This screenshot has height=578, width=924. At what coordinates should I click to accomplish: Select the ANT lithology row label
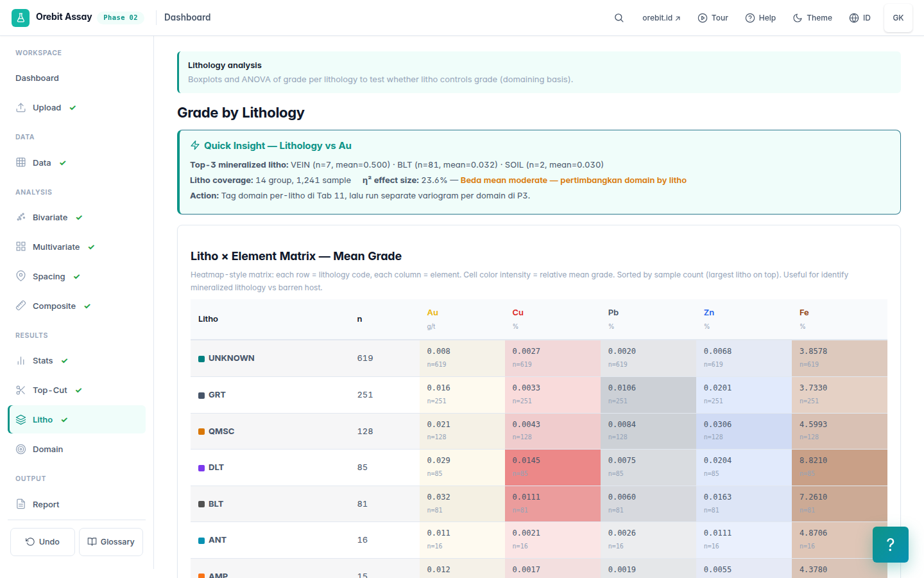[218, 540]
